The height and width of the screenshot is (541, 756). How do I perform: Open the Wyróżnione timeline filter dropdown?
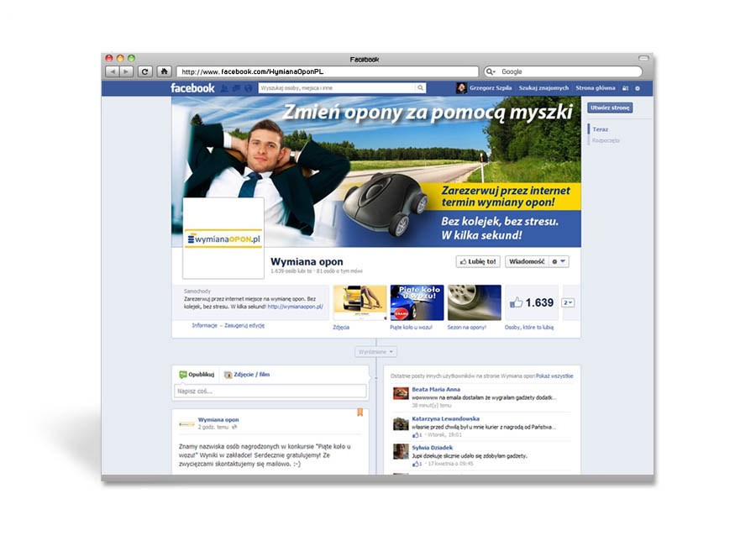tap(375, 352)
